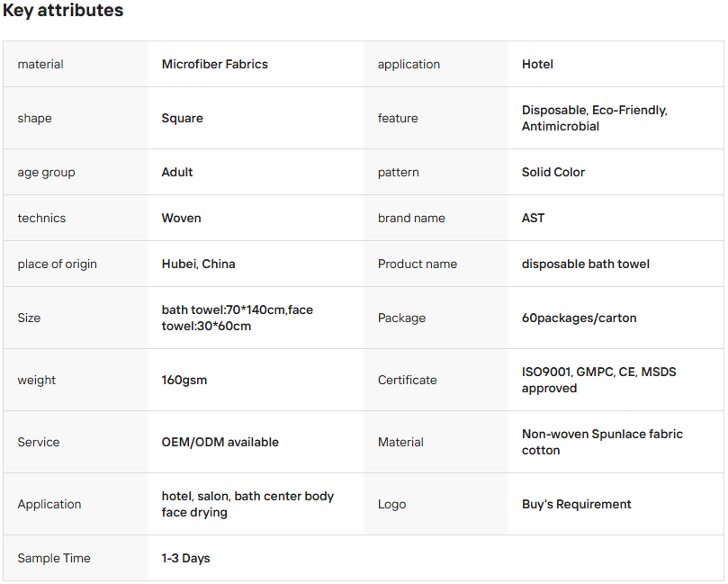
Task: Click "OEM/ODM available" service value
Action: pos(220,442)
